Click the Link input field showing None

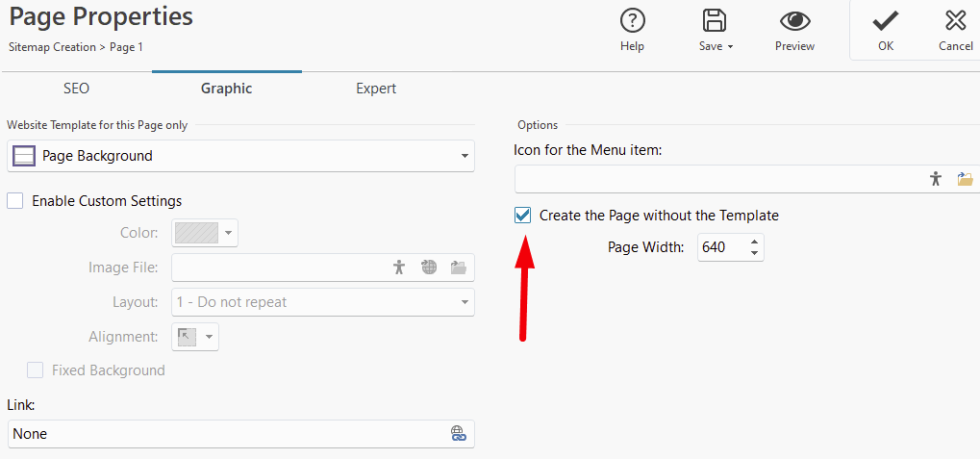coord(240,433)
